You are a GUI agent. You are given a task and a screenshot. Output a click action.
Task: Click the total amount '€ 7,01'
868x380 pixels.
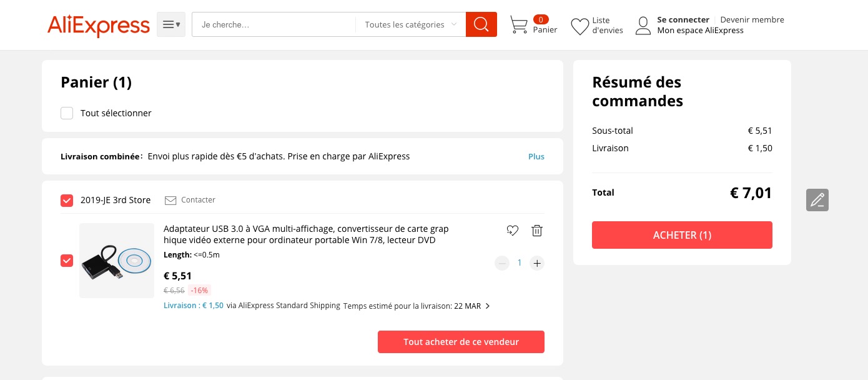pos(751,193)
